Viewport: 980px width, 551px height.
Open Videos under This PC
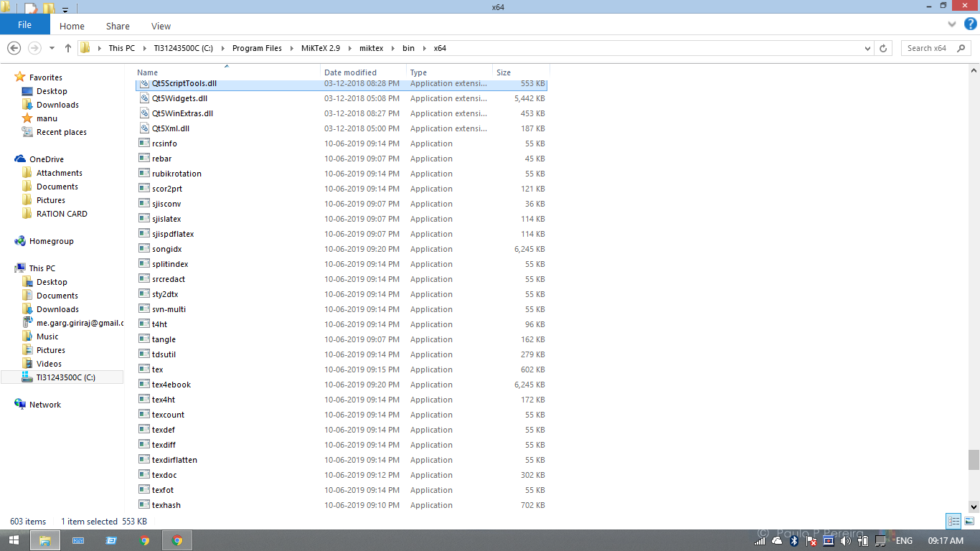coord(49,364)
